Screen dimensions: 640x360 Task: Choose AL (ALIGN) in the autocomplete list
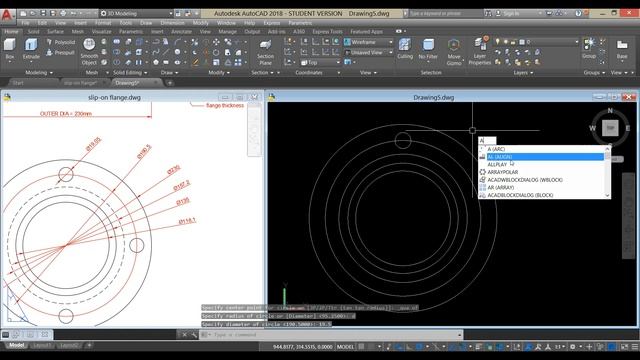pyautogui.click(x=541, y=157)
